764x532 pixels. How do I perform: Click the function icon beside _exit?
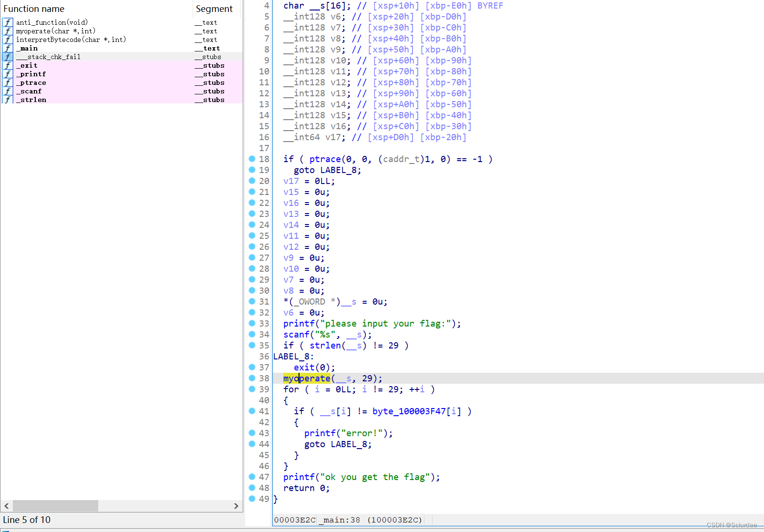pyautogui.click(x=8, y=65)
